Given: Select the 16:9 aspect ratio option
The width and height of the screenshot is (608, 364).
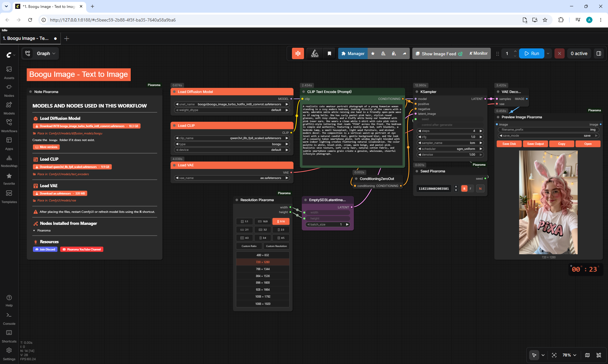Looking at the screenshot, I should 263,221.
